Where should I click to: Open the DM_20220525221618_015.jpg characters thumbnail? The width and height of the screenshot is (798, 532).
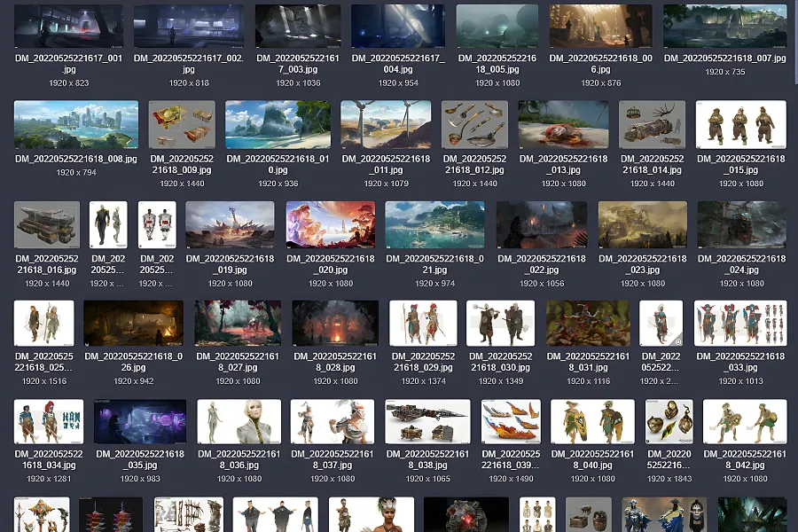click(x=741, y=125)
